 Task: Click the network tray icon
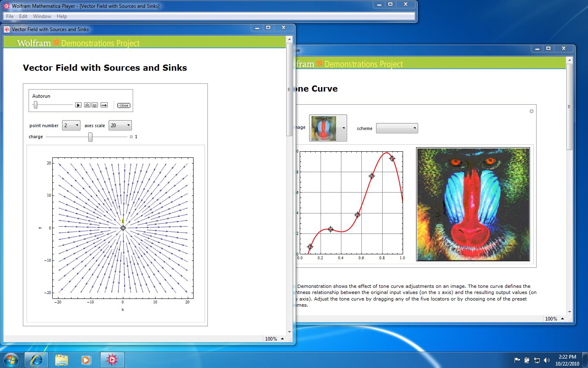(x=537, y=360)
